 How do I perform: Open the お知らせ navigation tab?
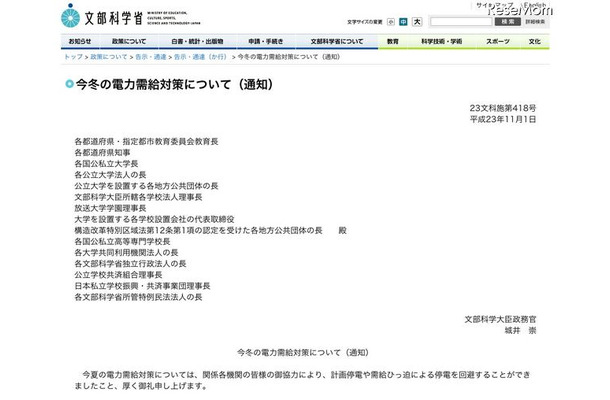point(80,41)
